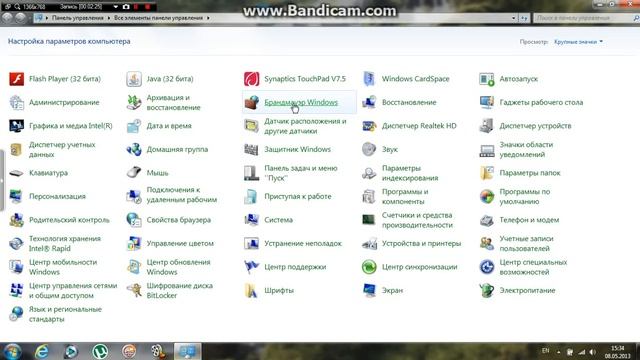Open Телефон и модем link
The height and width of the screenshot is (360, 640).
(x=529, y=220)
